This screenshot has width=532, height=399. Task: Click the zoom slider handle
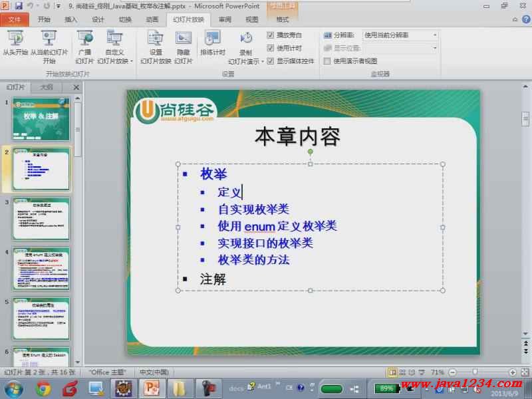pos(474,372)
